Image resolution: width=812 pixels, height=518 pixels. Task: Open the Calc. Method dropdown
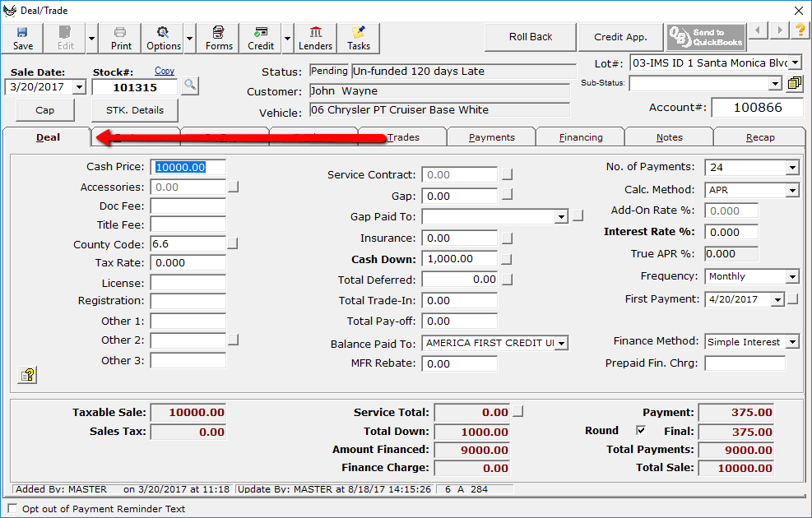(791, 191)
